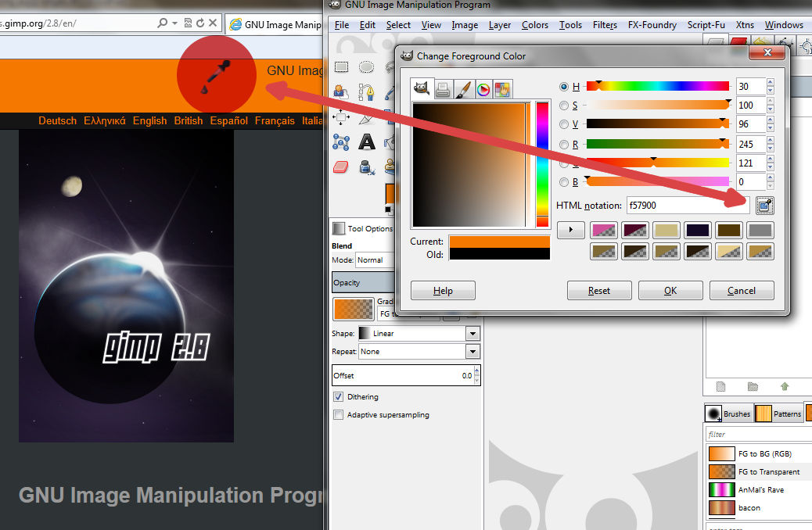Image resolution: width=812 pixels, height=530 pixels.
Task: Select the S saturation radio button
Action: (x=564, y=106)
